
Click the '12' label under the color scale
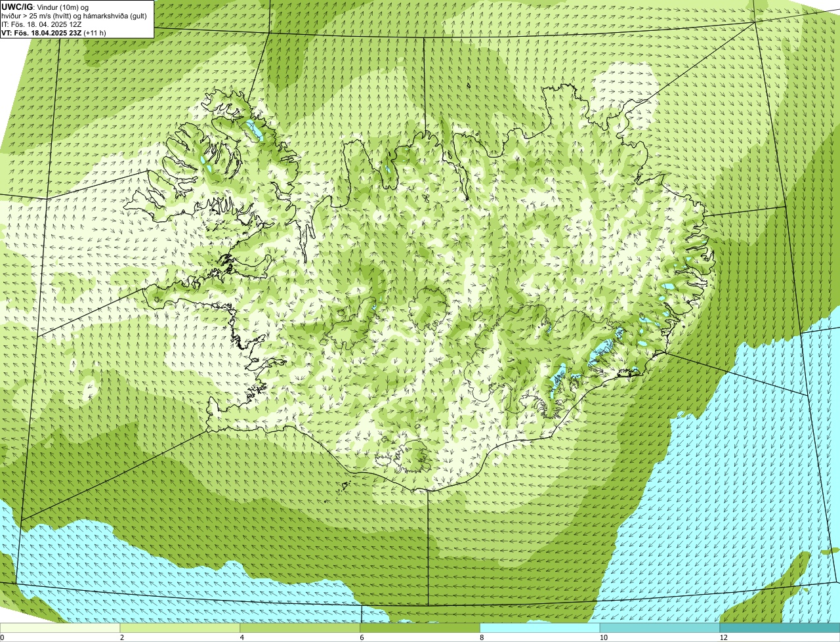723,637
